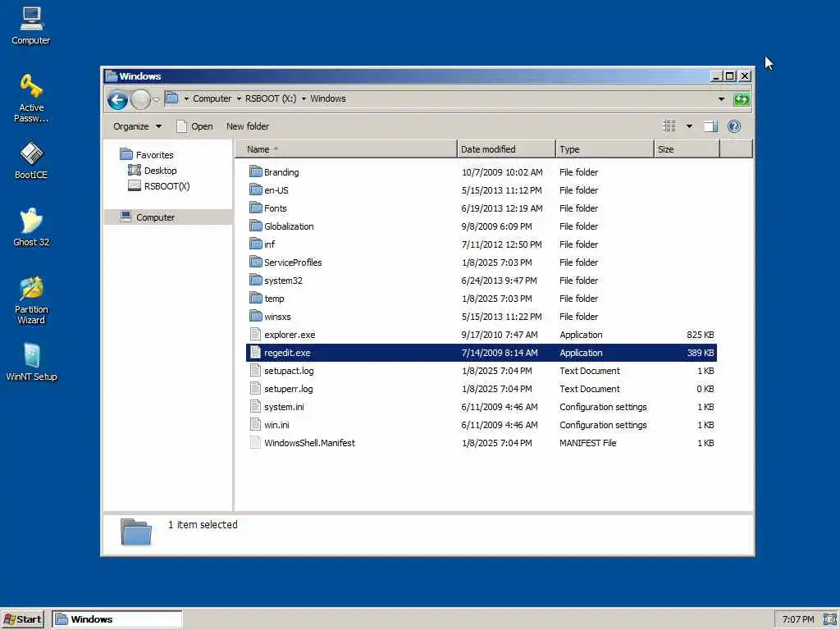Expand the RSBOOT (X:) breadcrumb arrow
840x630 pixels.
pyautogui.click(x=304, y=99)
